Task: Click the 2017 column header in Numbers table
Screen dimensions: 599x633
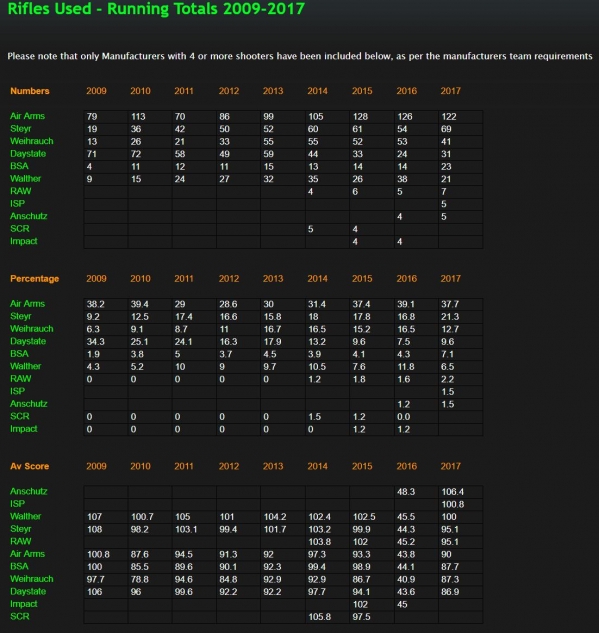Action: (x=450, y=91)
